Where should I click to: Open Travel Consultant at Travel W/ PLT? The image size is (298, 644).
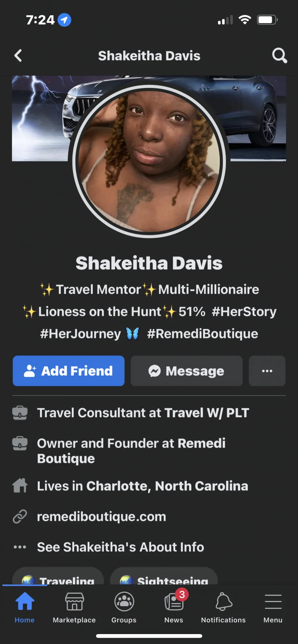pyautogui.click(x=143, y=413)
